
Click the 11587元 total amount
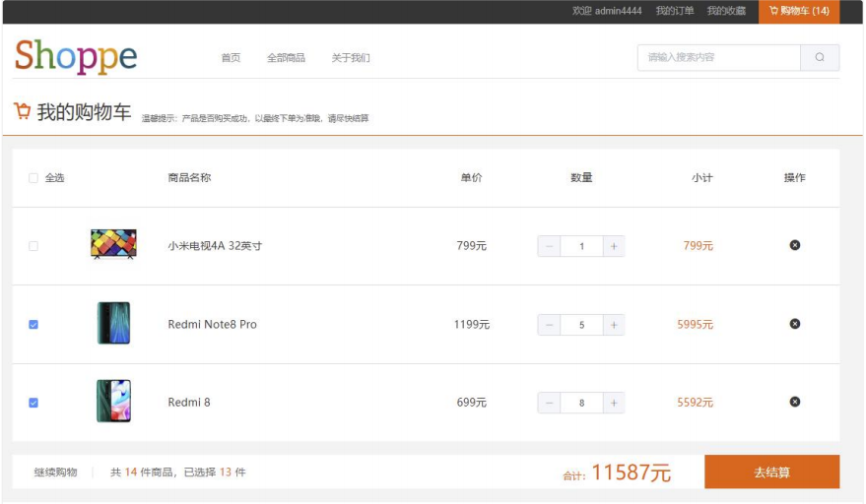632,472
